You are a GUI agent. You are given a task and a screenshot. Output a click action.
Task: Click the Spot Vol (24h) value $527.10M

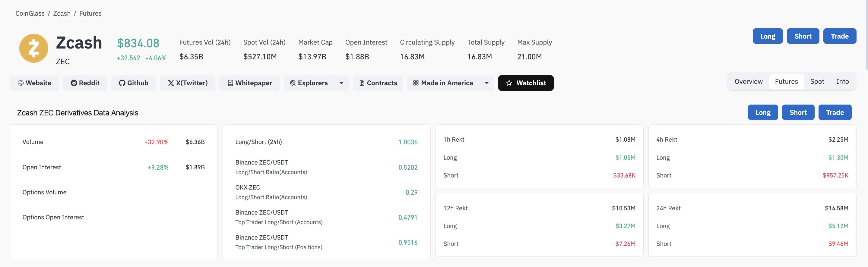[x=260, y=57]
